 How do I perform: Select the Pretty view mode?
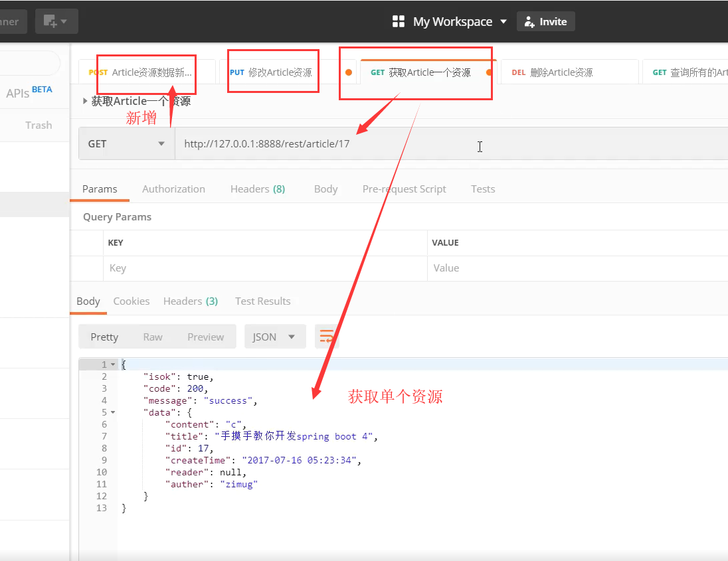coord(104,337)
